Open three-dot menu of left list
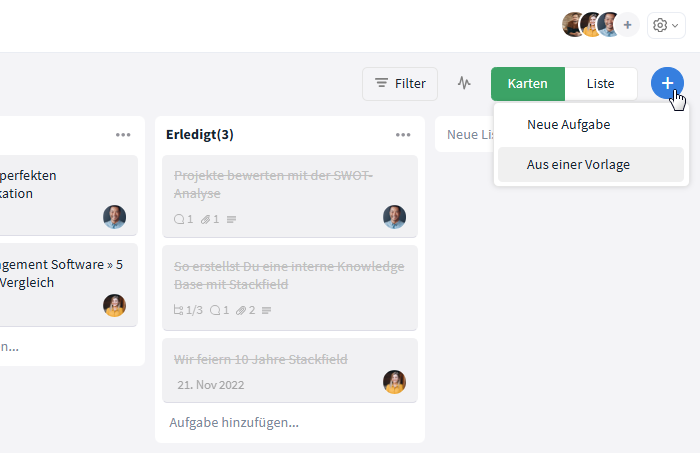 [x=123, y=135]
